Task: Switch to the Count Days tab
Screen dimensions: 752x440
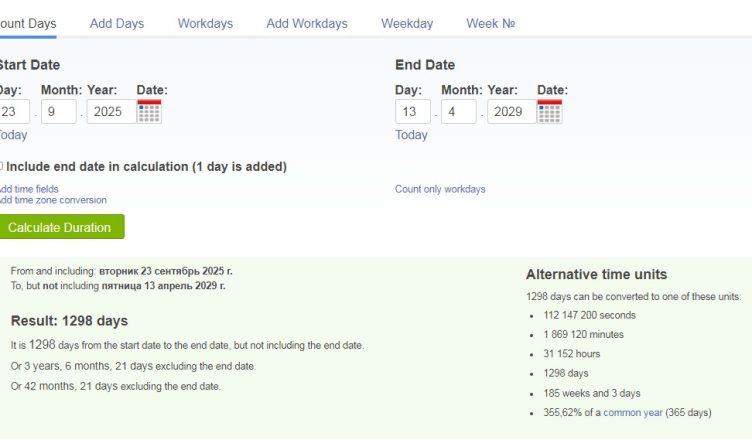Action: 28,23
